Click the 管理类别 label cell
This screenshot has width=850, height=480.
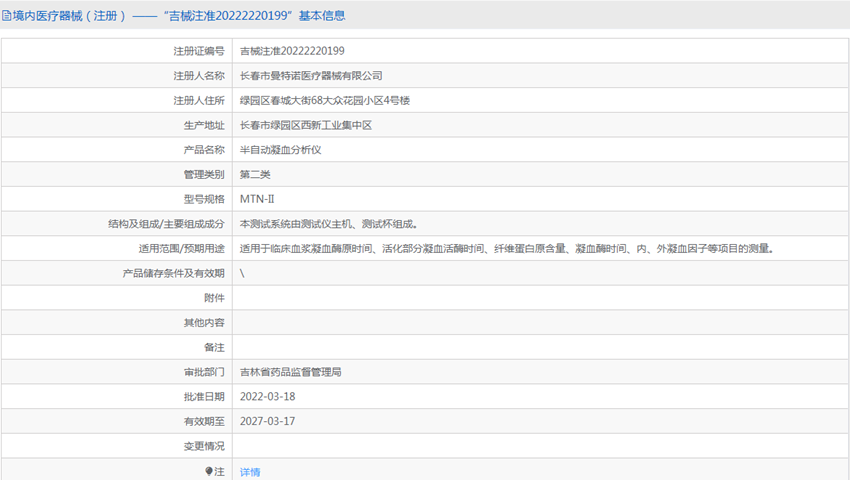[x=117, y=175]
